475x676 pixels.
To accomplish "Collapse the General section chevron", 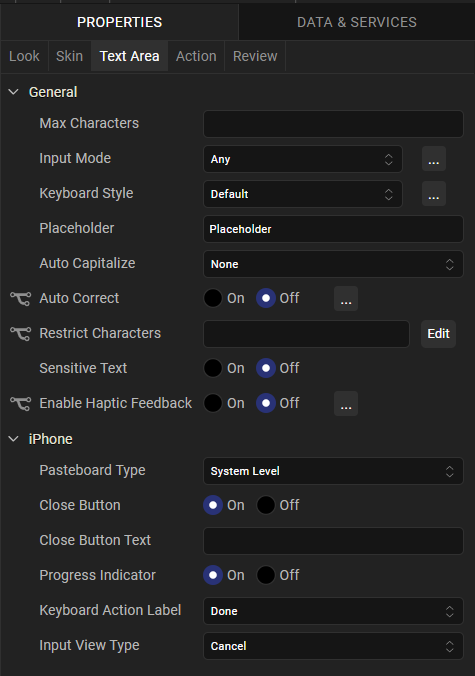I will (14, 92).
